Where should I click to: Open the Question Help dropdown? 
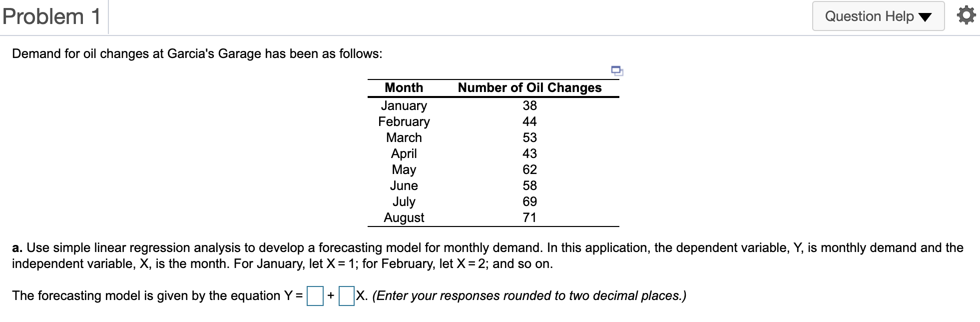coord(878,16)
